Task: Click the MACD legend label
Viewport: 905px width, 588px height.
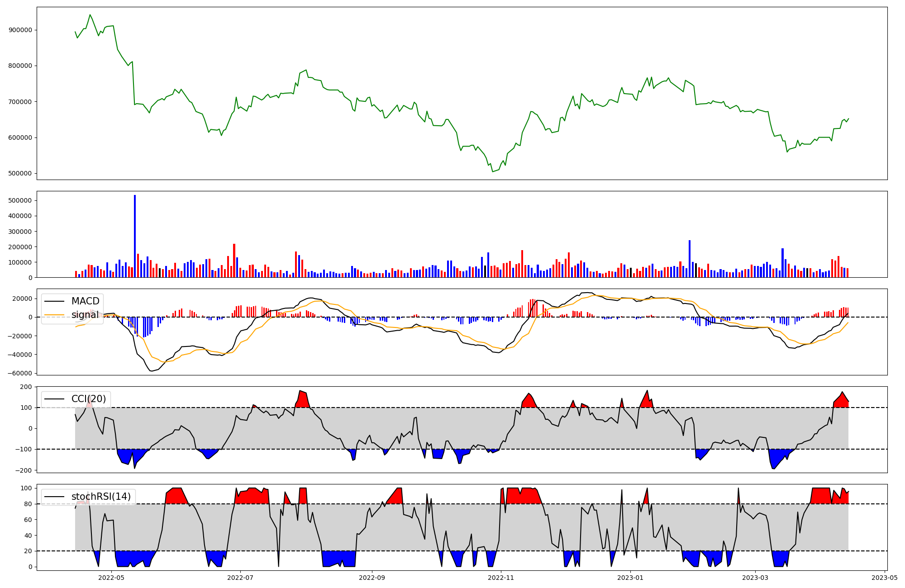Action: coord(85,301)
